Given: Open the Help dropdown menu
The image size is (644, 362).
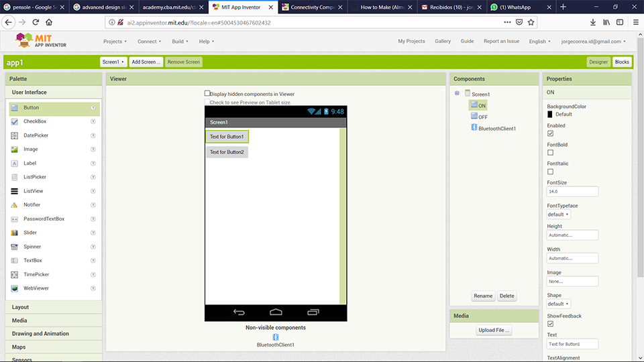Looking at the screenshot, I should tap(207, 42).
